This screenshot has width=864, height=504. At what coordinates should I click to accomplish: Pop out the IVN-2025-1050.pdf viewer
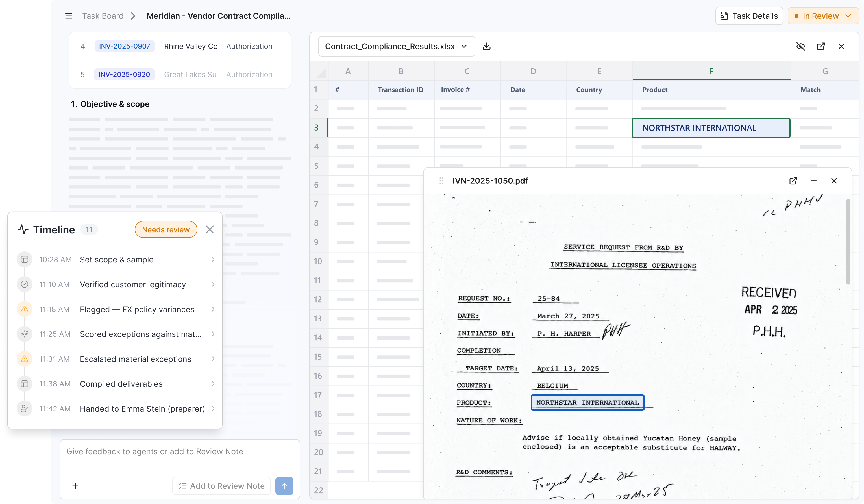793,181
